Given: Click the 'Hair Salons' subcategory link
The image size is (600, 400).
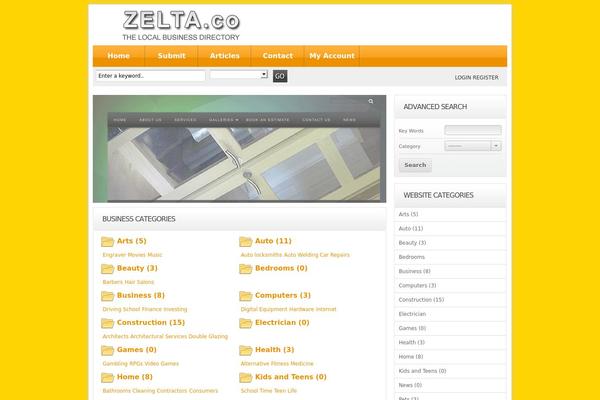Looking at the screenshot, I should coord(138,282).
